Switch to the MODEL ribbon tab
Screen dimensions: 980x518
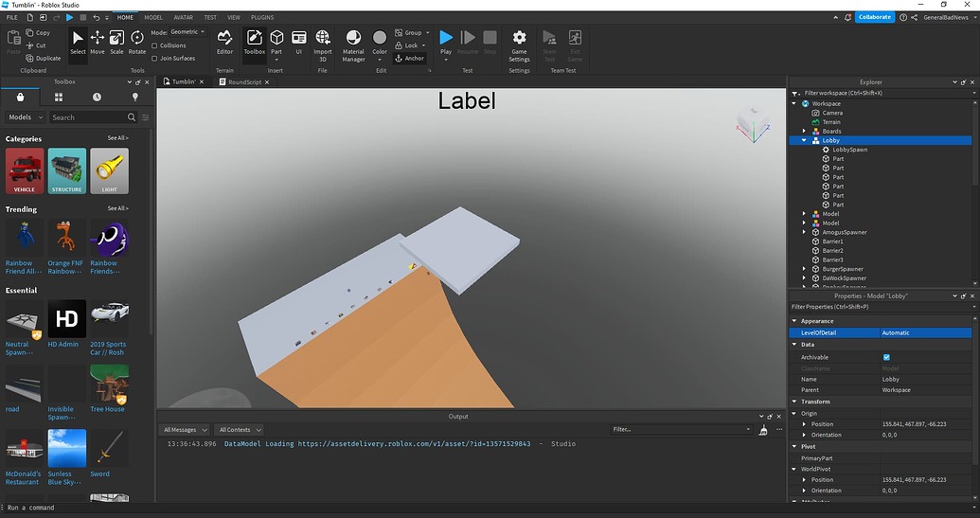click(x=153, y=17)
